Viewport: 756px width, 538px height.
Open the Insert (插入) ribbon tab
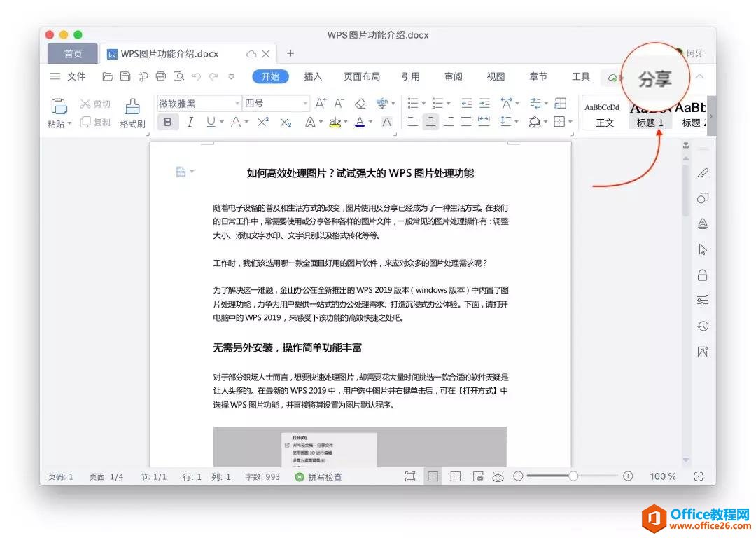tap(313, 76)
